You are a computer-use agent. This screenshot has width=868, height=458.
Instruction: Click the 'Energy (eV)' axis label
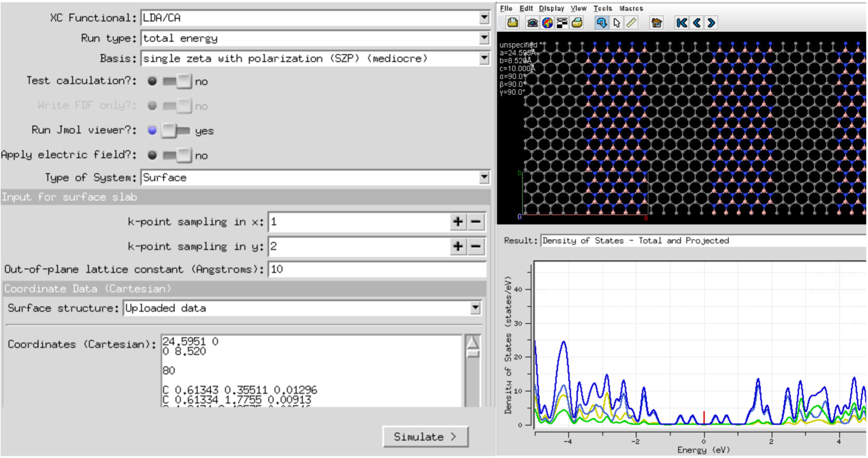tap(704, 450)
